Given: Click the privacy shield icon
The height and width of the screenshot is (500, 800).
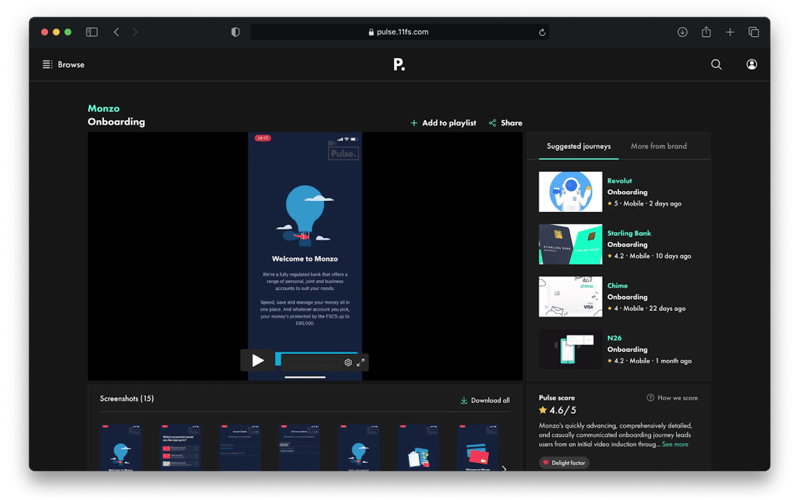Looking at the screenshot, I should tap(235, 32).
